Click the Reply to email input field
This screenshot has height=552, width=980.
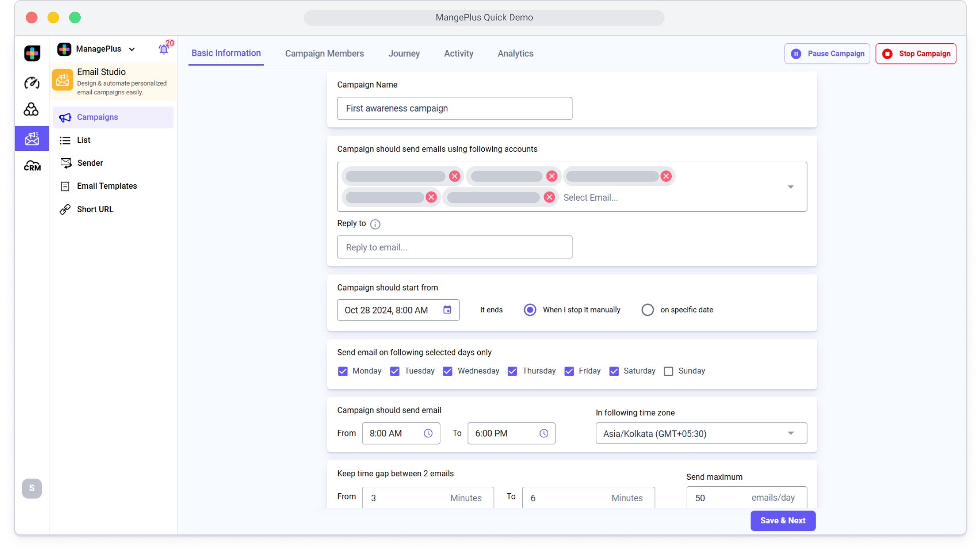tap(454, 247)
